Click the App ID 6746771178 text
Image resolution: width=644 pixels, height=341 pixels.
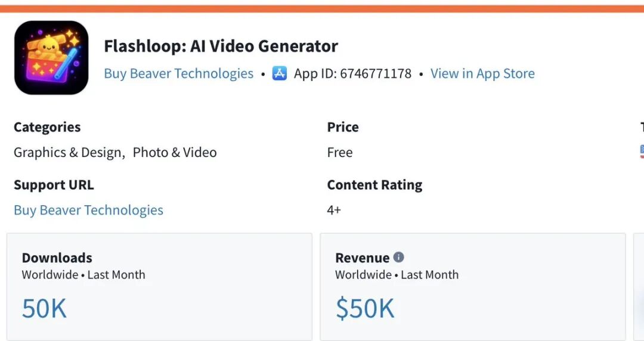pos(352,73)
